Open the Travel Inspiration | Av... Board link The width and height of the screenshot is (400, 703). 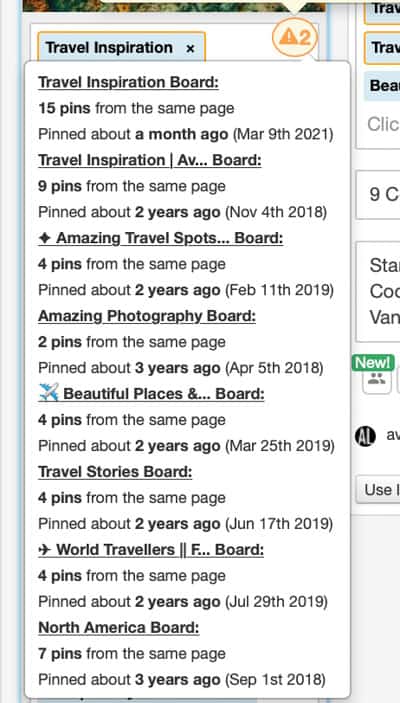click(150, 160)
